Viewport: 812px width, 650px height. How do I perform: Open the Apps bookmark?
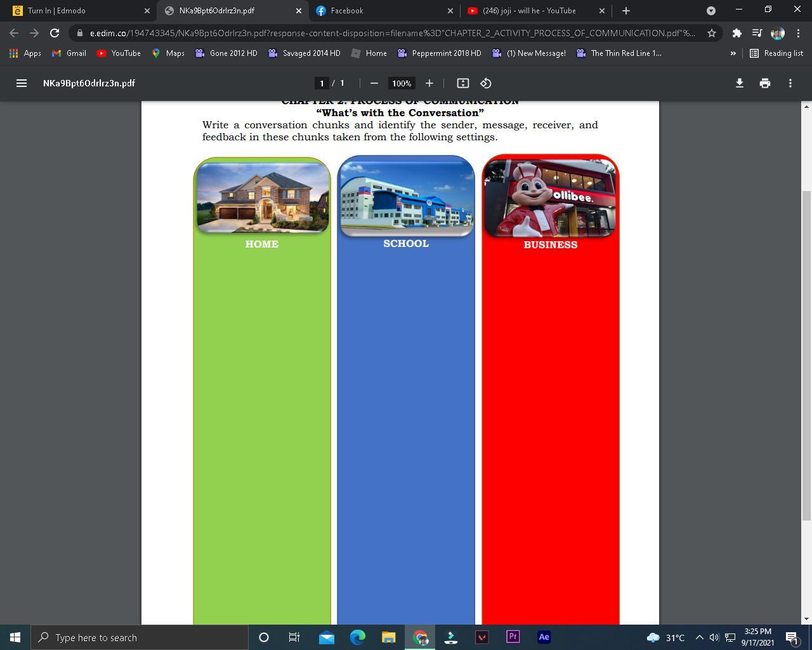click(x=25, y=53)
